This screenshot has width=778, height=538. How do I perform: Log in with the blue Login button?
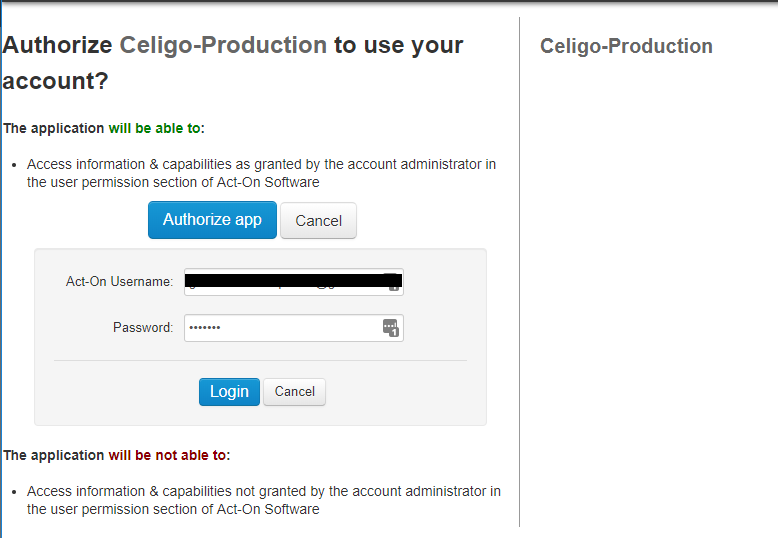(229, 392)
